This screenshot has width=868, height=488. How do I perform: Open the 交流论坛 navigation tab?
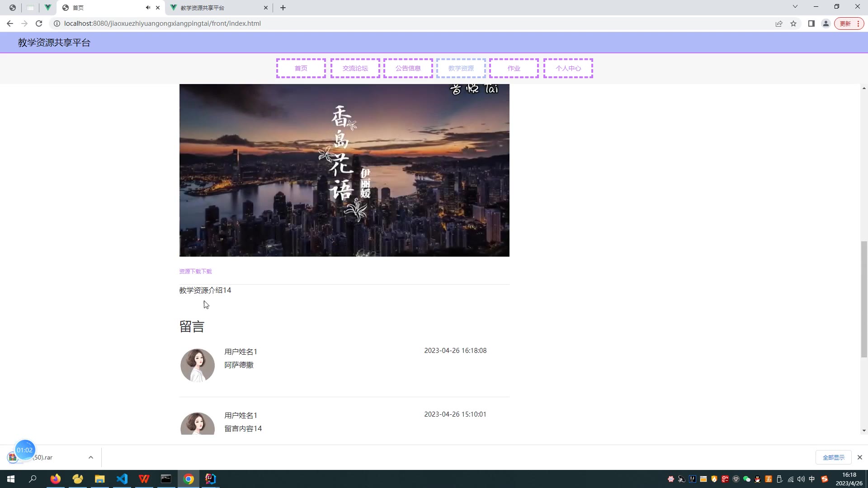(x=355, y=68)
